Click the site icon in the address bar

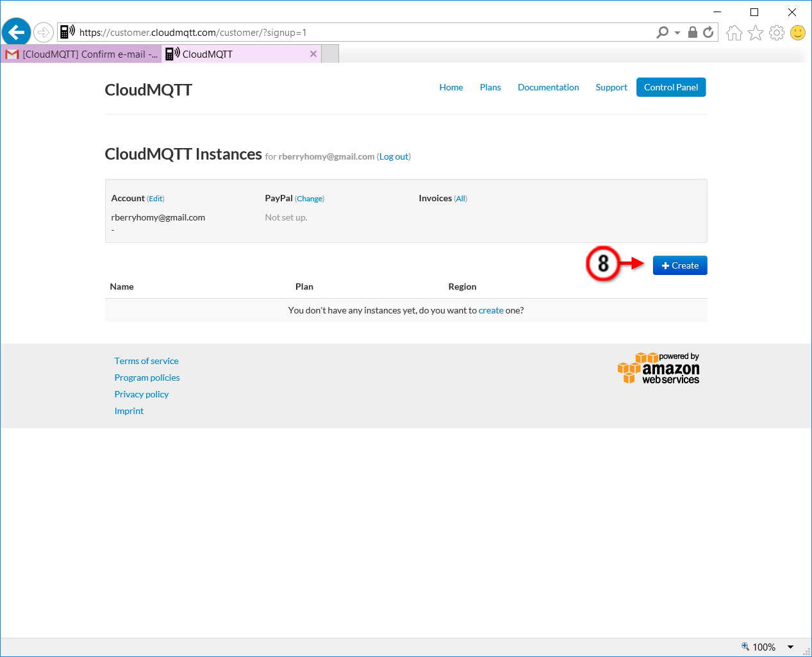pyautogui.click(x=67, y=31)
